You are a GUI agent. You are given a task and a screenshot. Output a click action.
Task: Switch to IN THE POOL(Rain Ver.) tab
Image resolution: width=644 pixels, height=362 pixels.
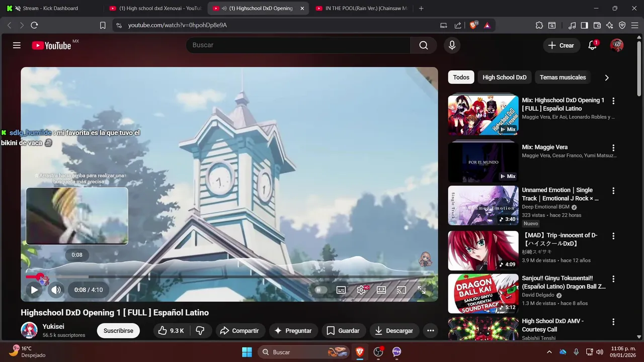click(x=361, y=9)
